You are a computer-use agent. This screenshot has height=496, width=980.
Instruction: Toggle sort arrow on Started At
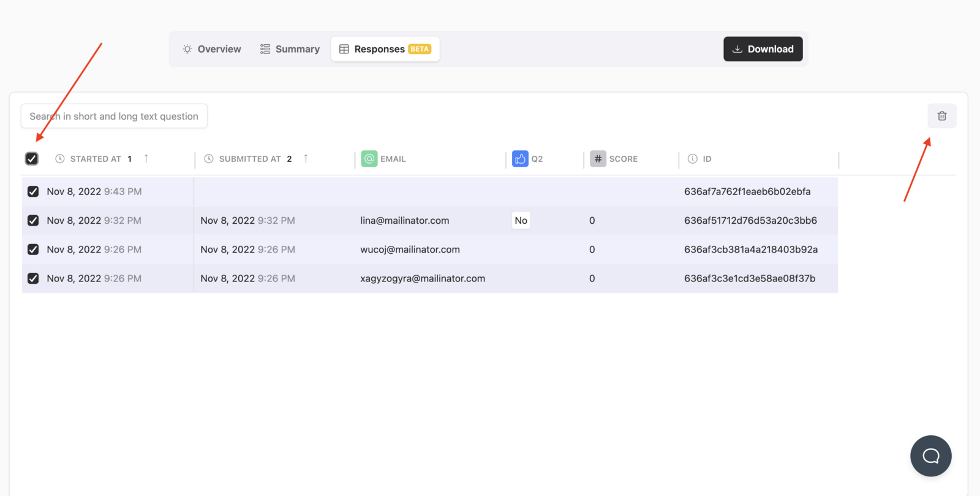[x=146, y=159]
